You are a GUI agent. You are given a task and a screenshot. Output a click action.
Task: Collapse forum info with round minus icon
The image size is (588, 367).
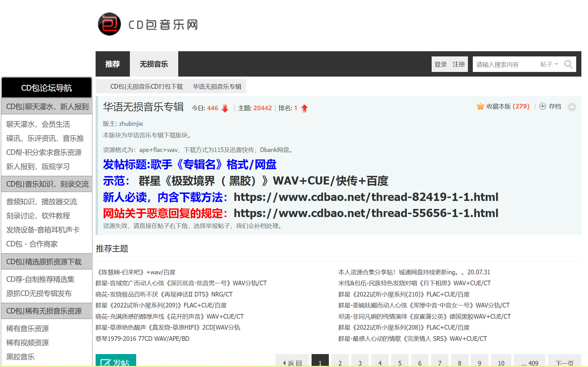[572, 107]
